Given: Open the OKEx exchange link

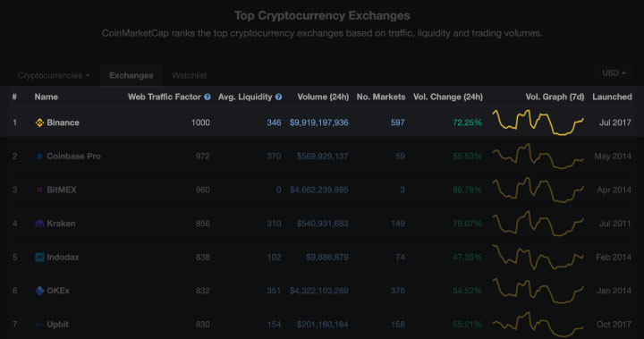Looking at the screenshot, I should click(58, 291).
